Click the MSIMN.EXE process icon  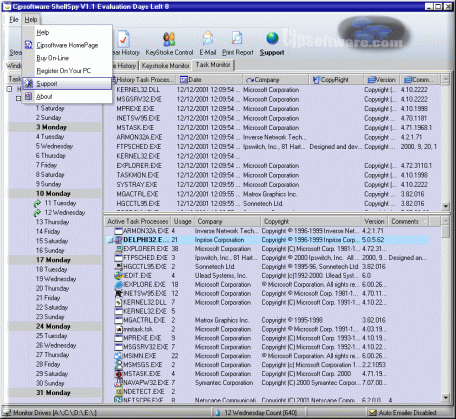tap(118, 356)
